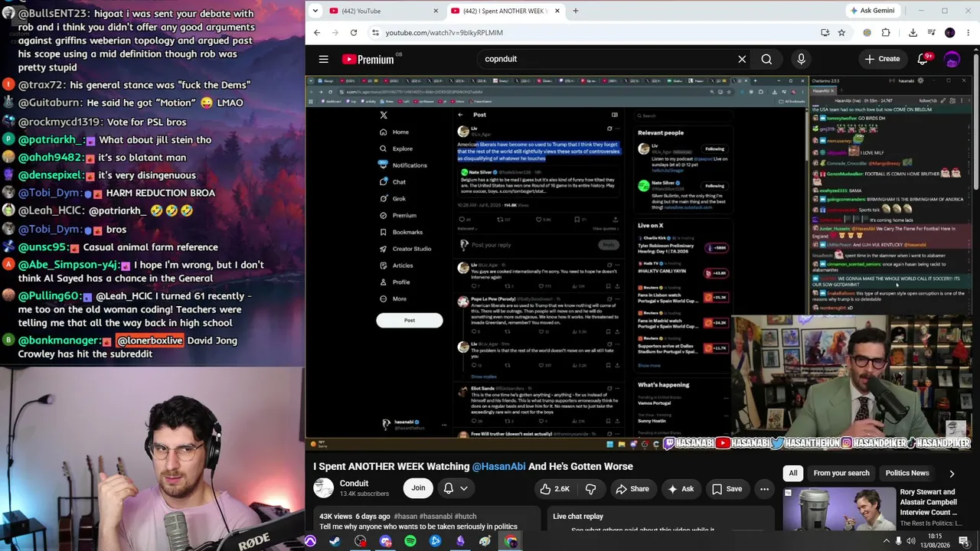Open Chrome downloads

913,33
